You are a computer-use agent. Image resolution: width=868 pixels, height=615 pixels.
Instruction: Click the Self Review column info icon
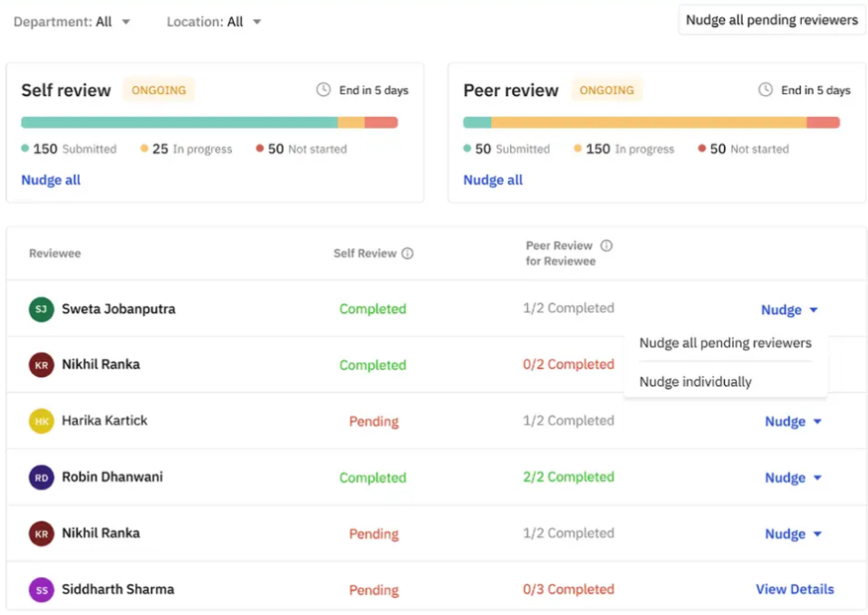(408, 254)
